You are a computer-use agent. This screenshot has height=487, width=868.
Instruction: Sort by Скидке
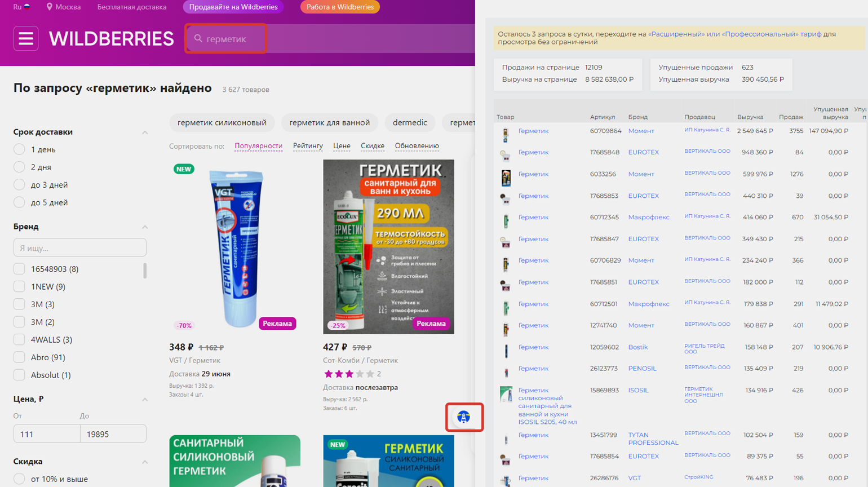373,146
